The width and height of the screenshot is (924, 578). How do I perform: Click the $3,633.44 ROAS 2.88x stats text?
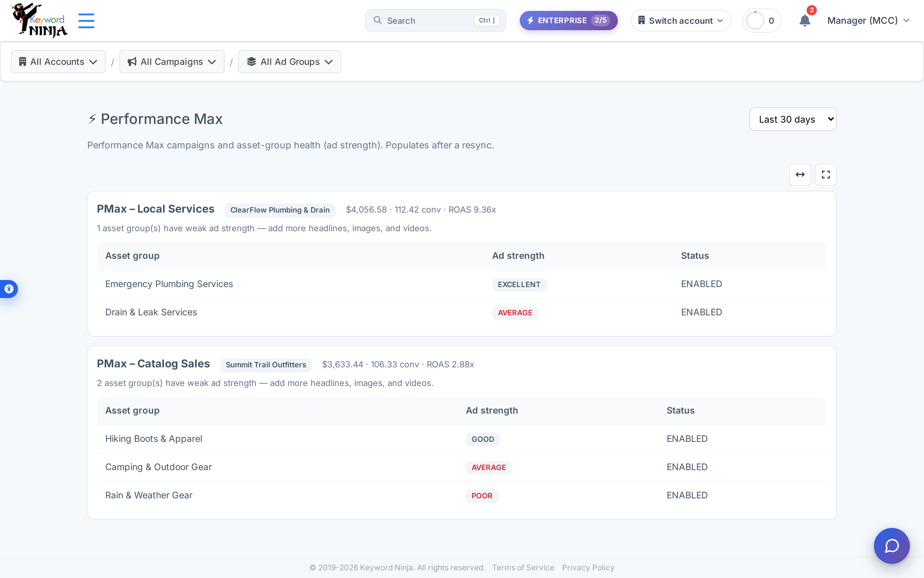pos(398,365)
